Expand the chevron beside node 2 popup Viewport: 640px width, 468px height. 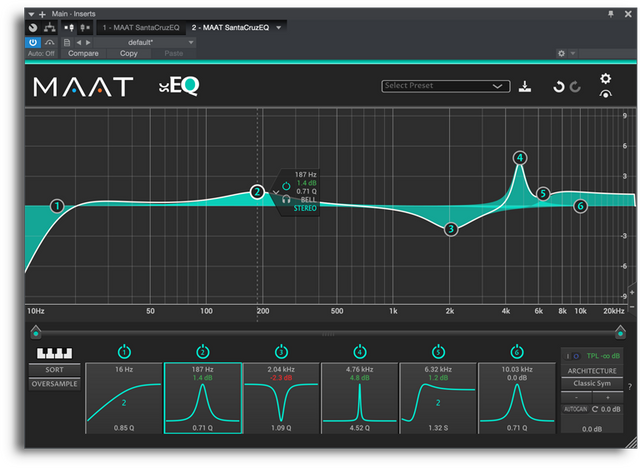(276, 192)
